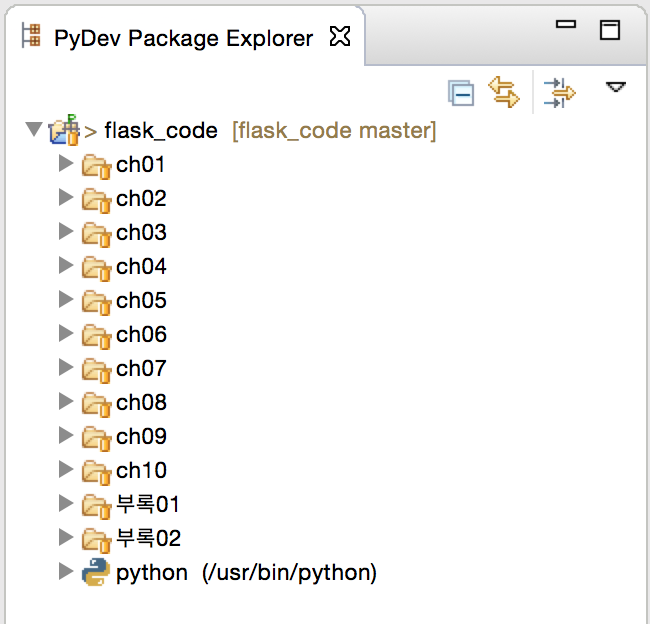Select the ch02 tree label
Viewport: 650px width, 624px height.
point(141,199)
